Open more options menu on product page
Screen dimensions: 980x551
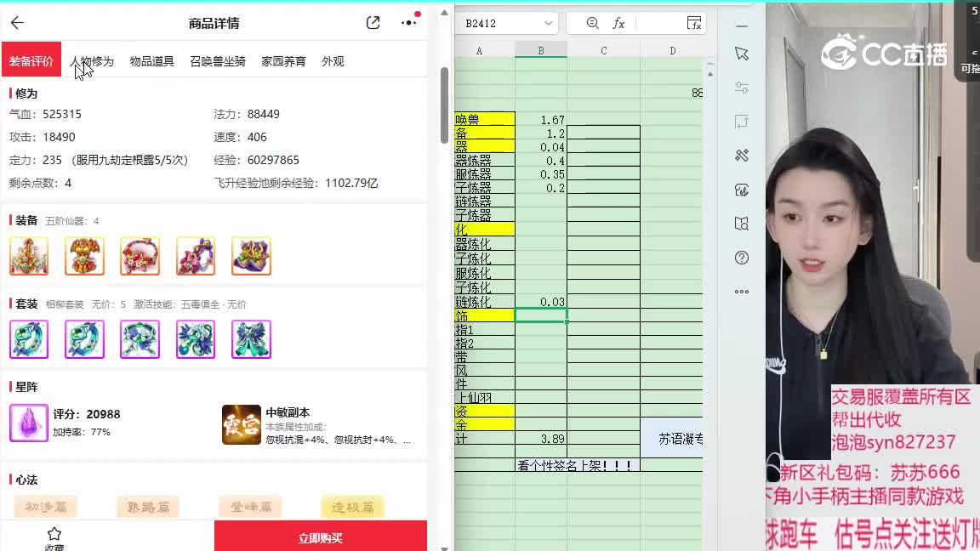(x=407, y=23)
